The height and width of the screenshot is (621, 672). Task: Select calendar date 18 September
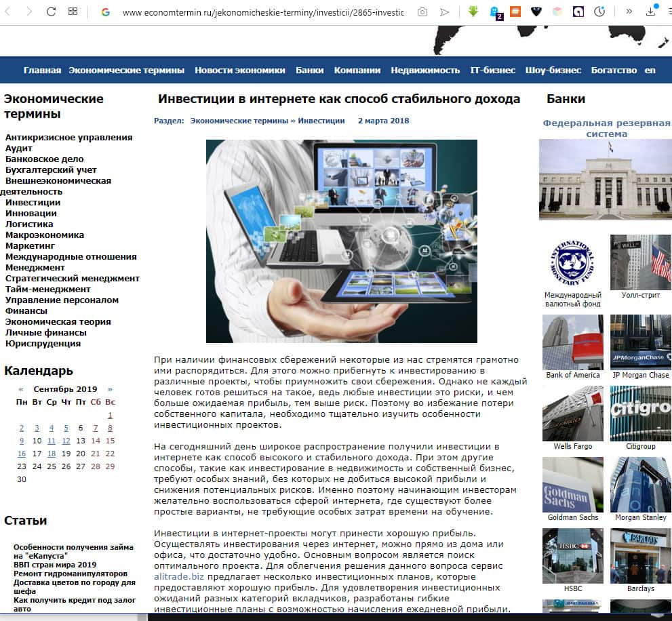[51, 454]
